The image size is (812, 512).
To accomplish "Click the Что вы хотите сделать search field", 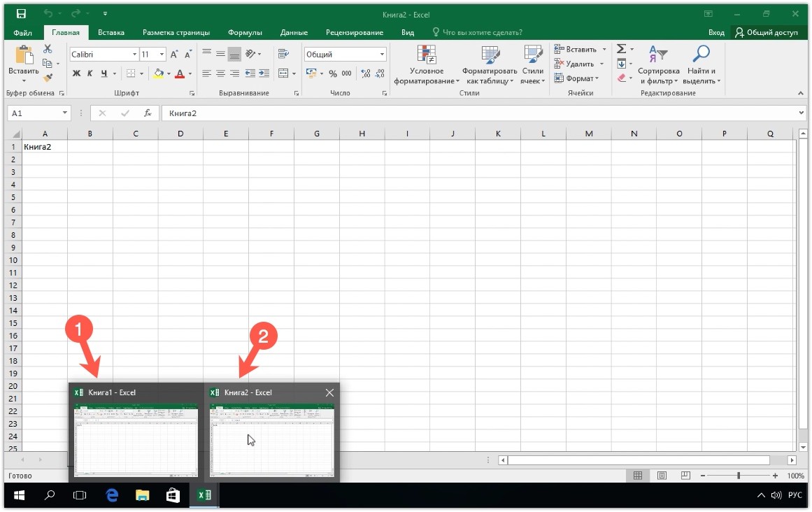I will 477,33.
